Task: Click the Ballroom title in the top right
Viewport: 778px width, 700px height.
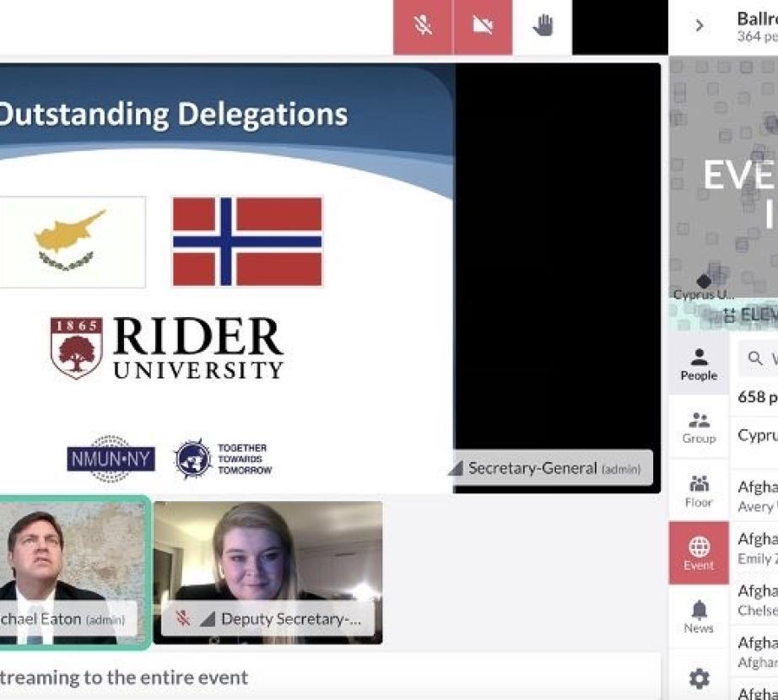Action: click(757, 19)
